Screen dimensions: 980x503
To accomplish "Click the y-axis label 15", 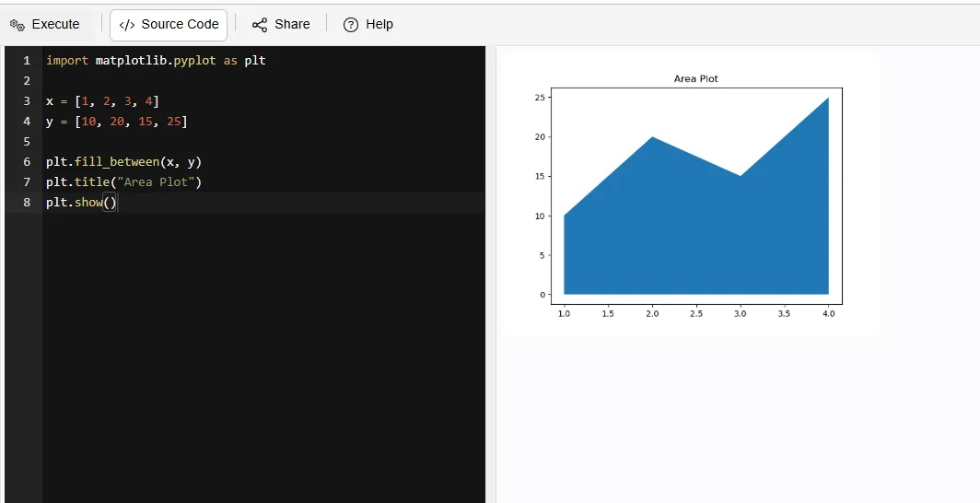I will [540, 176].
